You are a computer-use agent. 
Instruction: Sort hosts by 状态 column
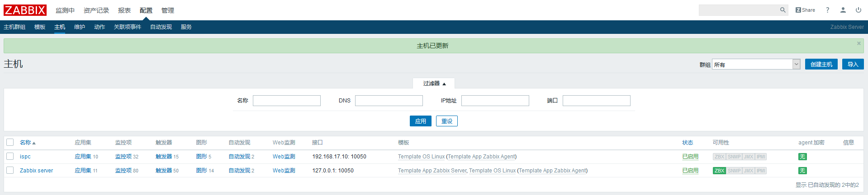(x=688, y=143)
